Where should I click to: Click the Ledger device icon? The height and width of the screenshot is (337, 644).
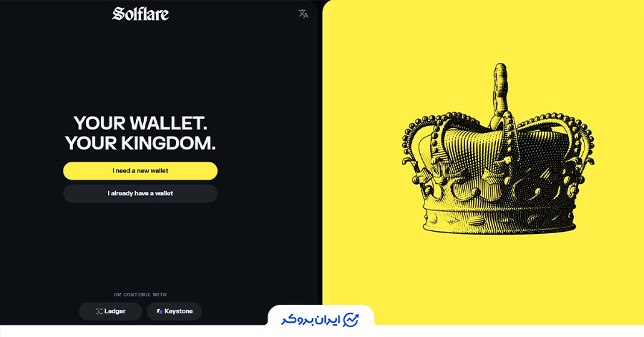pos(99,311)
